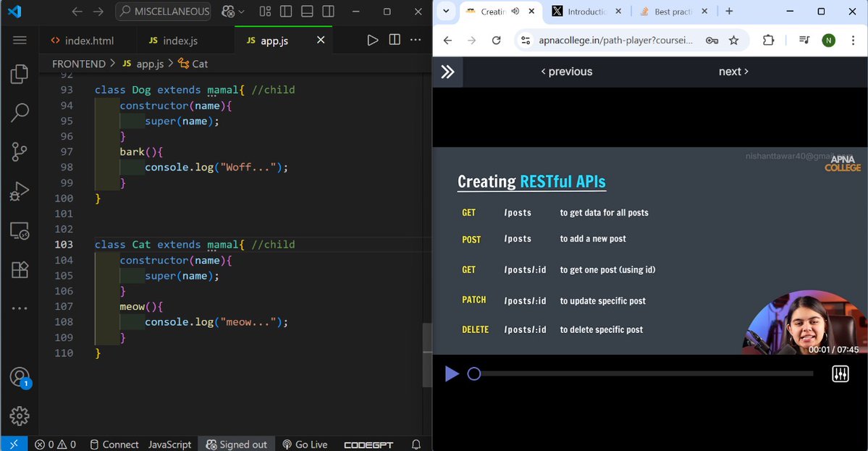Open the saved passwords key icon
The height and width of the screenshot is (451, 868).
pyautogui.click(x=712, y=41)
